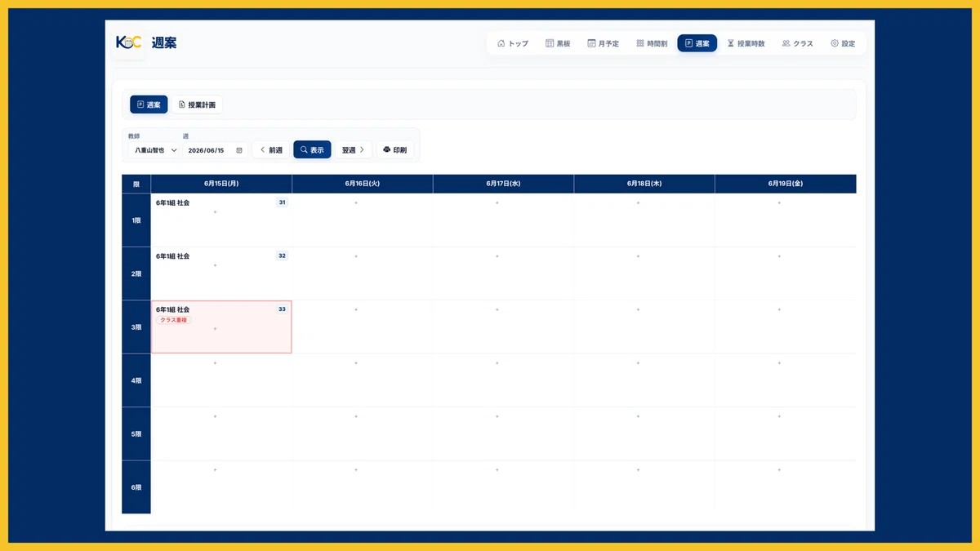
Task: Click the plus icon on 6月18日(木) 2限
Action: [638, 256]
